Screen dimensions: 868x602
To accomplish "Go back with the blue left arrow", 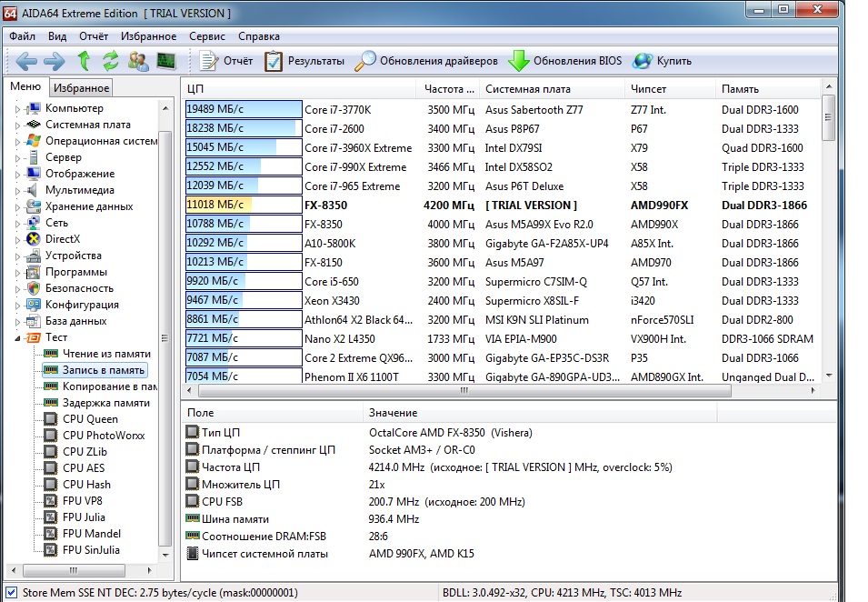I will click(26, 61).
